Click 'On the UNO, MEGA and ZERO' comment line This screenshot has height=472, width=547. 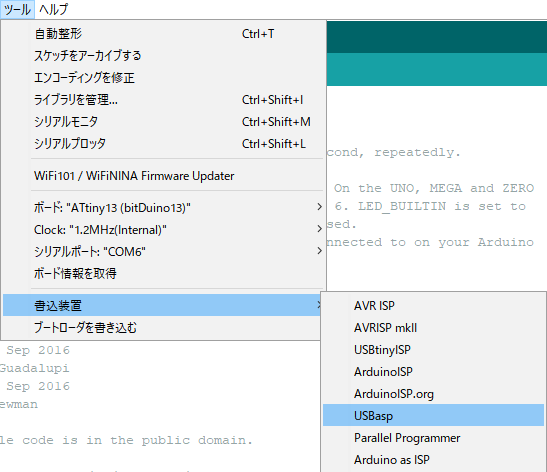click(x=434, y=188)
